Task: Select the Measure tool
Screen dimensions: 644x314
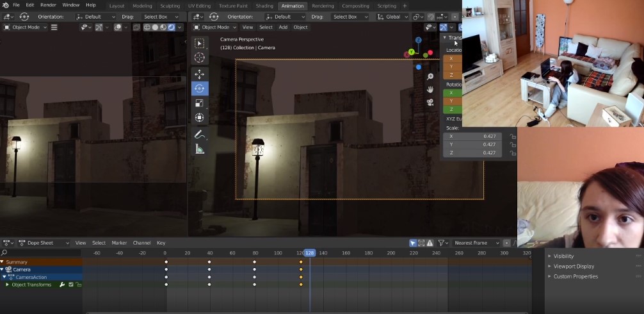Action: (x=199, y=149)
